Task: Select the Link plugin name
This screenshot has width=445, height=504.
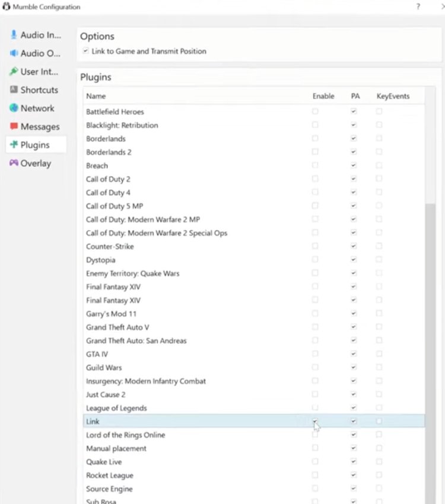Action: point(93,421)
